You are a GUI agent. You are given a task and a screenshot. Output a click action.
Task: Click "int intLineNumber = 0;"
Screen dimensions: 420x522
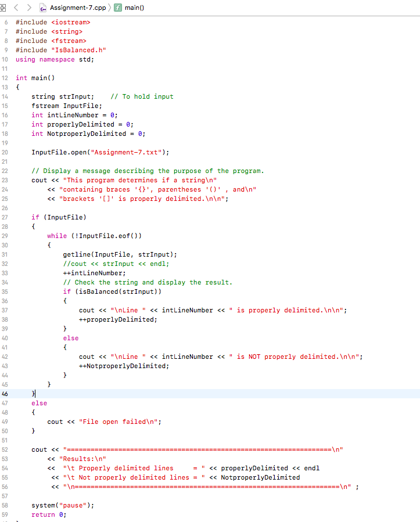[74, 115]
